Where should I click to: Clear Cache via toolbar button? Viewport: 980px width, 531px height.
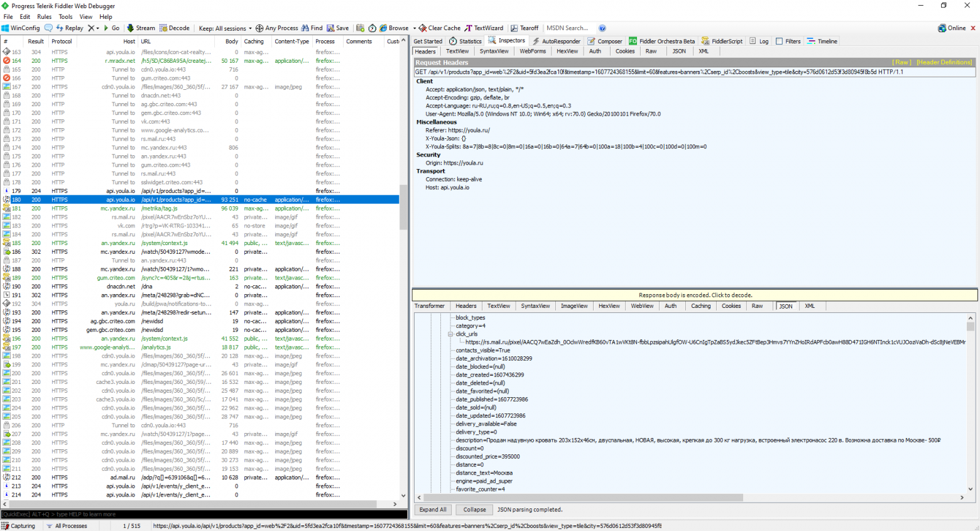click(x=440, y=28)
